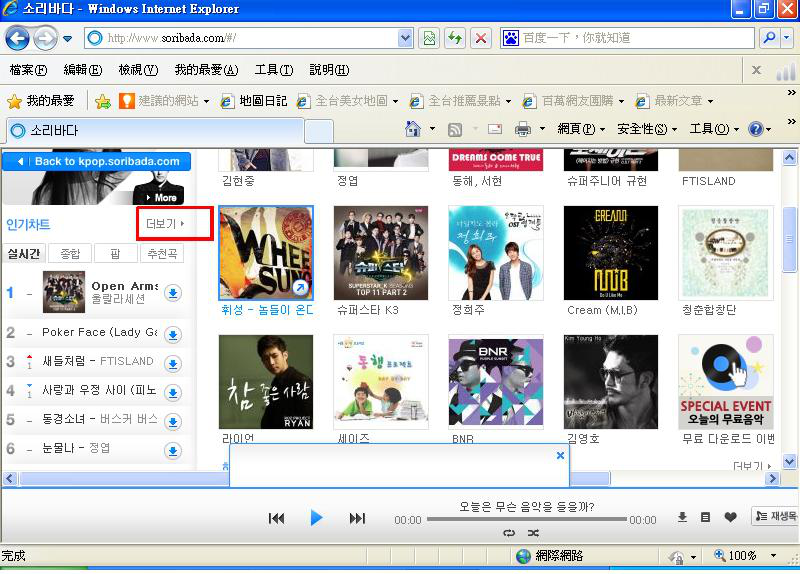Viewport: 800px width, 574px height.
Task: Open the address bar dropdown arrow
Action: click(x=406, y=38)
